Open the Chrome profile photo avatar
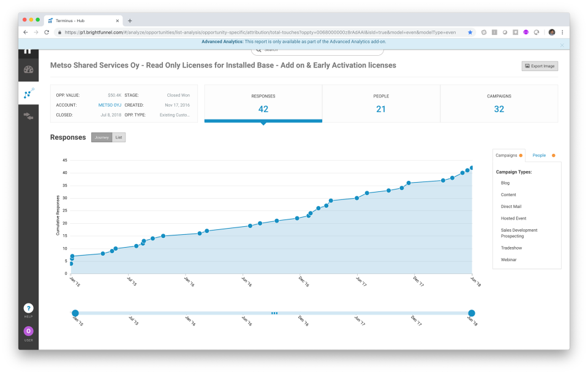Screen dimensions: 588x374 click(552, 32)
